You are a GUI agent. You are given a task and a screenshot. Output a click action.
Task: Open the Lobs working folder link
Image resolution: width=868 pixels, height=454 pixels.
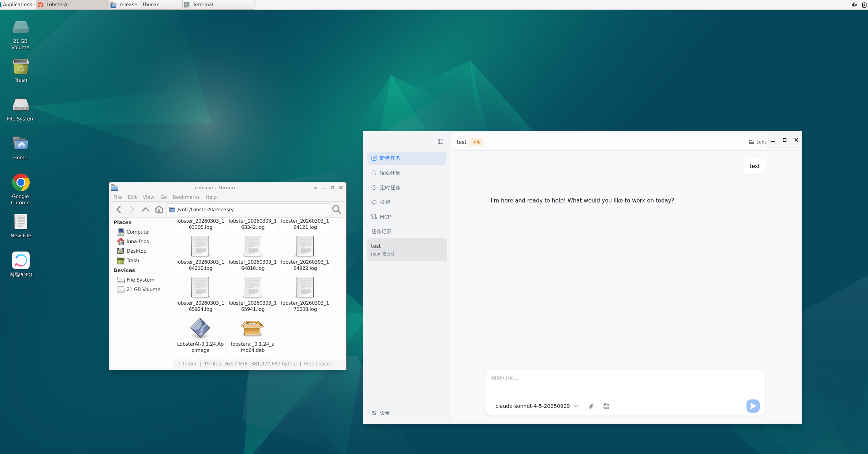point(757,142)
